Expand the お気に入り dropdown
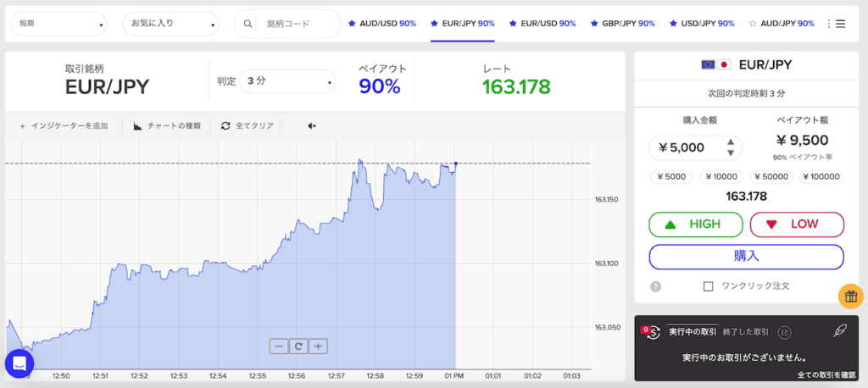The height and width of the screenshot is (388, 868). [x=170, y=24]
